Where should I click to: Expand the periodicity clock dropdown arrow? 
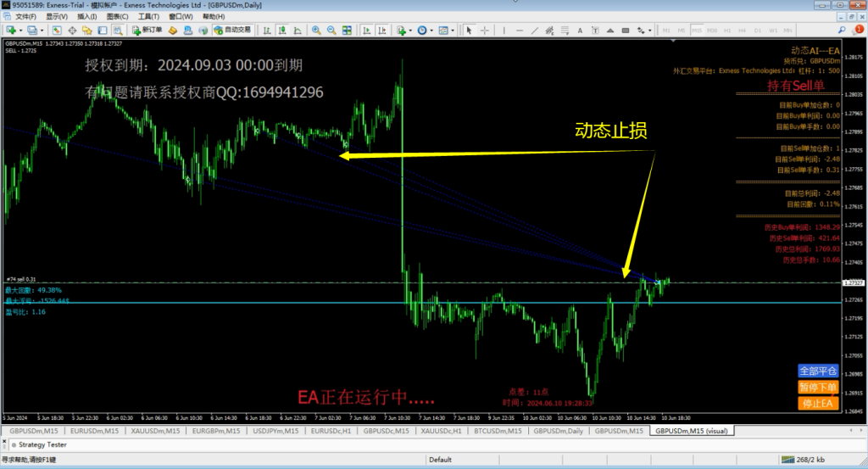[431, 30]
